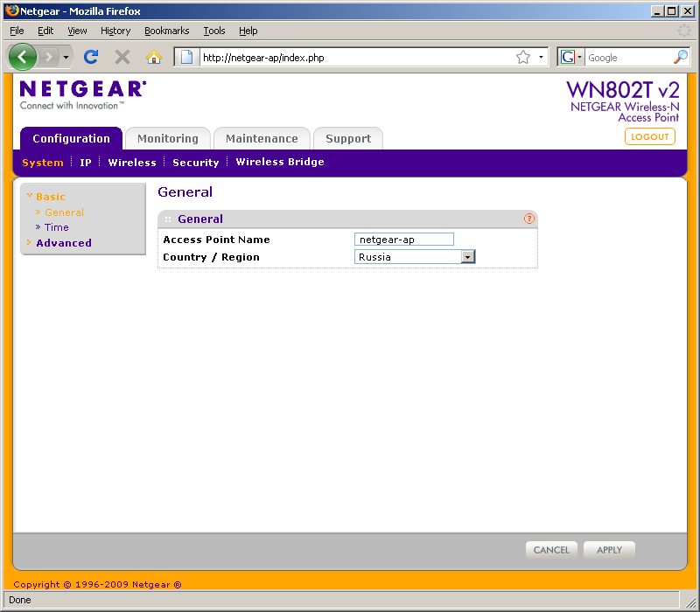Click the window resize grip corner
The image size is (700, 612).
click(x=690, y=602)
